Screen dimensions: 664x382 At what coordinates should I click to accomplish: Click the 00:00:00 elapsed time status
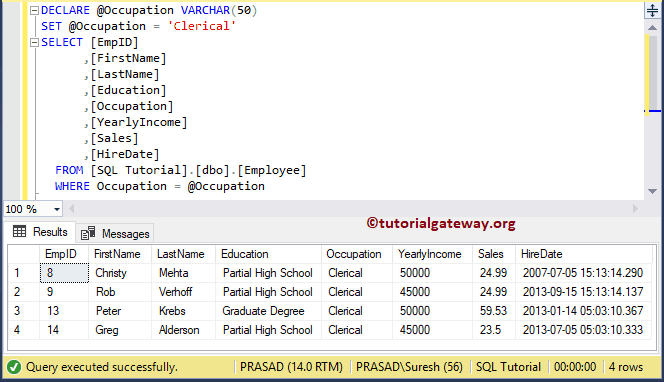click(575, 367)
